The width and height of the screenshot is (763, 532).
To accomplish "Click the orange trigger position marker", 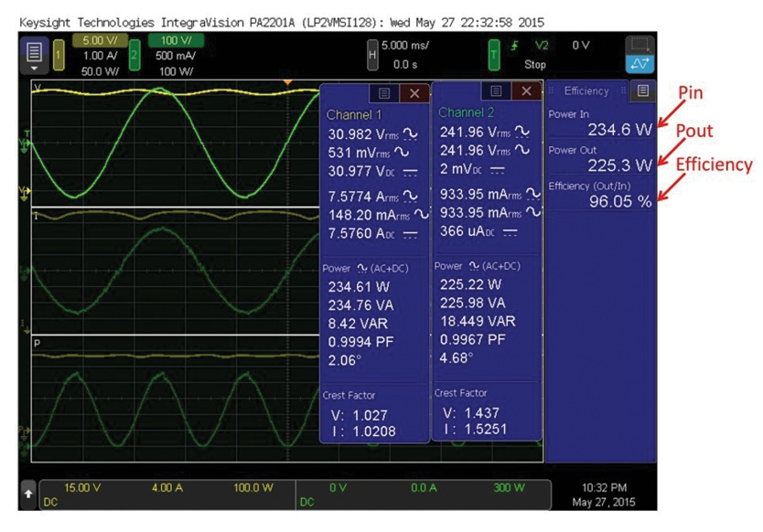I will [288, 82].
